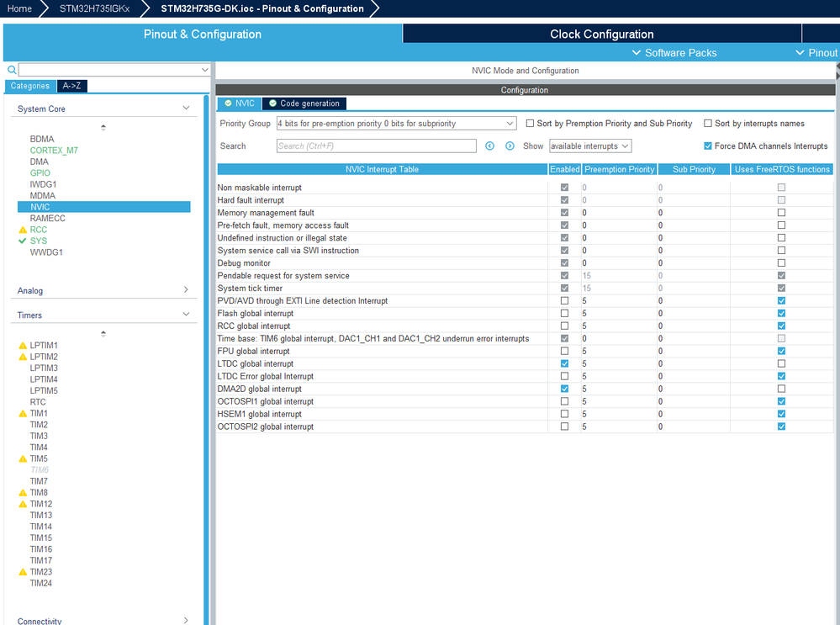This screenshot has width=840, height=625.
Task: Go to Home breadcrumb
Action: [x=19, y=8]
